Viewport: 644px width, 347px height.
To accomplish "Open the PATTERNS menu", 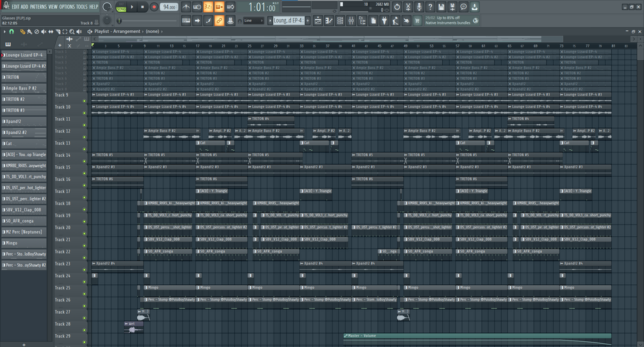I will click(x=38, y=6).
